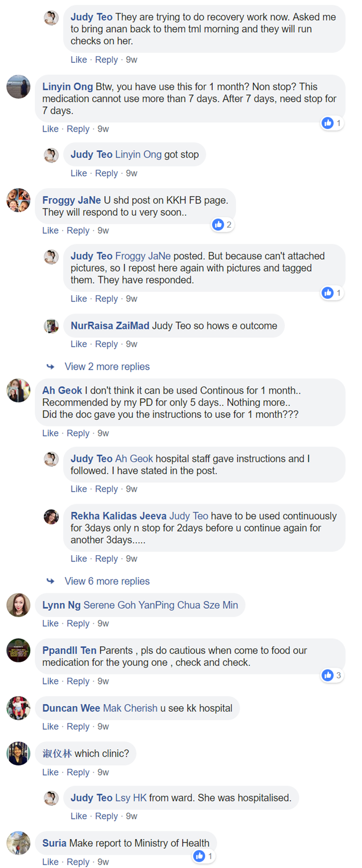
Task: Click like reaction count on Froggy JaNe's comment
Action: tap(223, 224)
